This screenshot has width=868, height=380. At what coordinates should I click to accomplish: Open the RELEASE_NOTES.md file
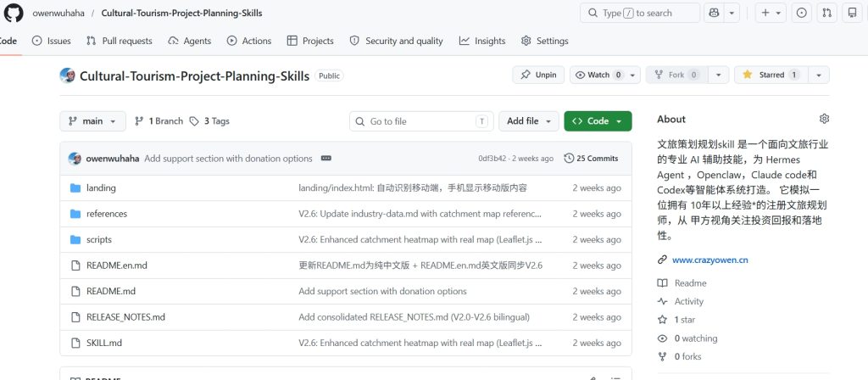coord(125,317)
